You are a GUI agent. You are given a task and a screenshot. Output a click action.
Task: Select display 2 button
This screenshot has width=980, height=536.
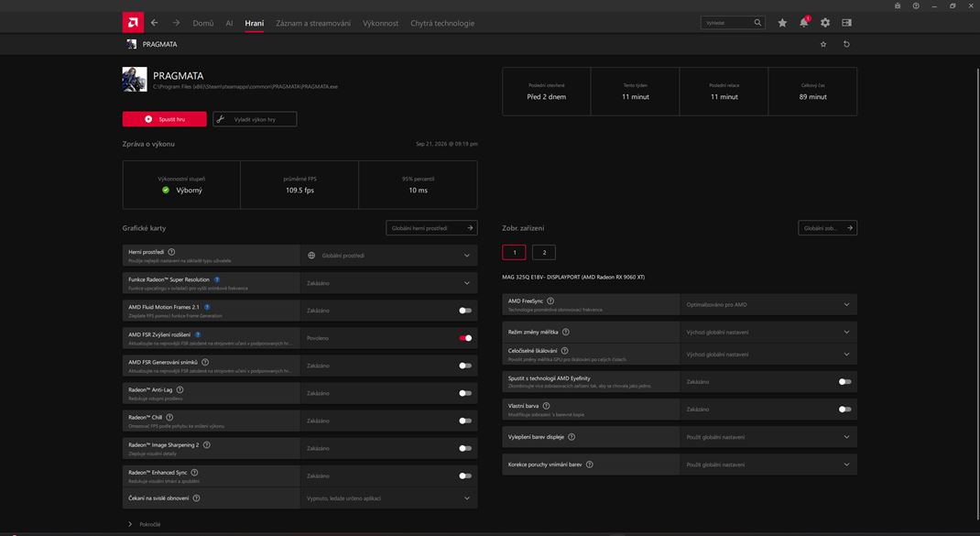(x=544, y=253)
